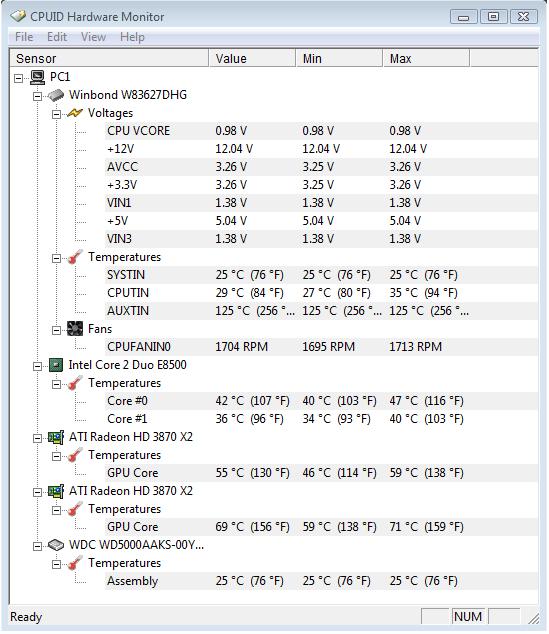Select the AUXTIN temperature row
This screenshot has height=634, width=549.
[321, 311]
